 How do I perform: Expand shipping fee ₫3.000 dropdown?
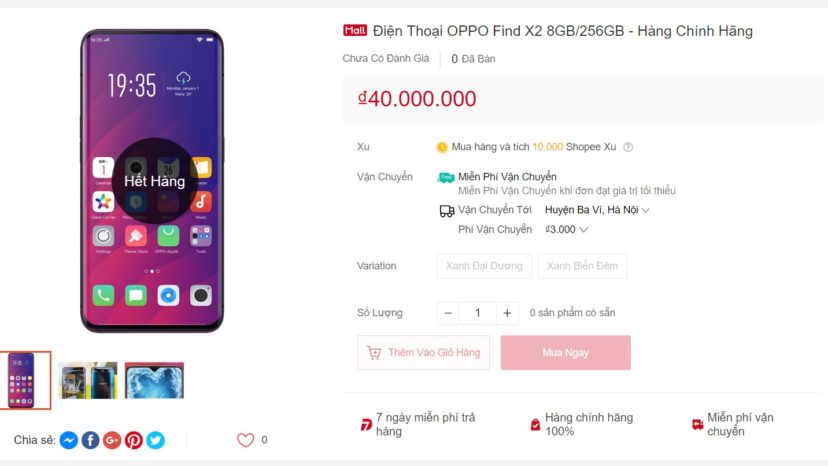pyautogui.click(x=566, y=229)
